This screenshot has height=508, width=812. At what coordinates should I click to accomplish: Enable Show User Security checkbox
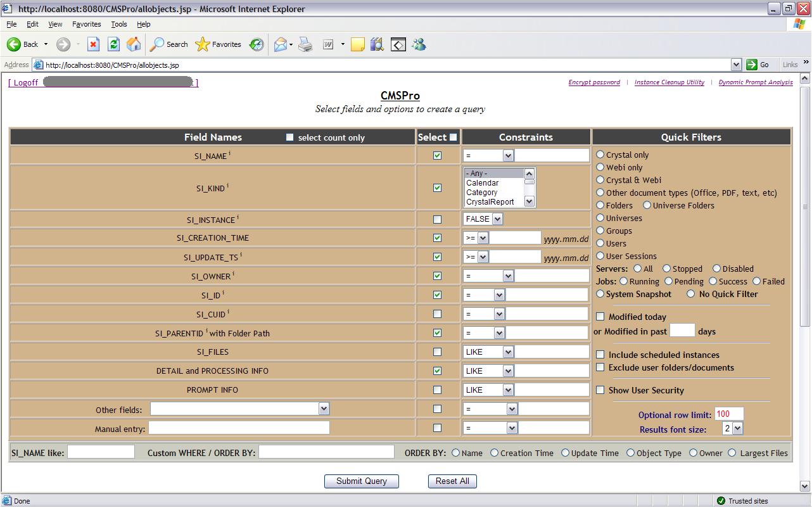click(600, 390)
